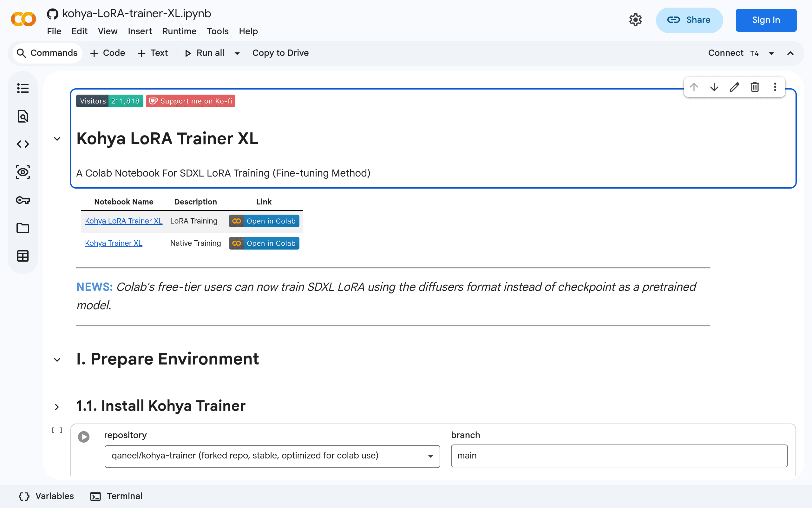812x508 pixels.
Task: Open the View menu
Action: coord(108,31)
